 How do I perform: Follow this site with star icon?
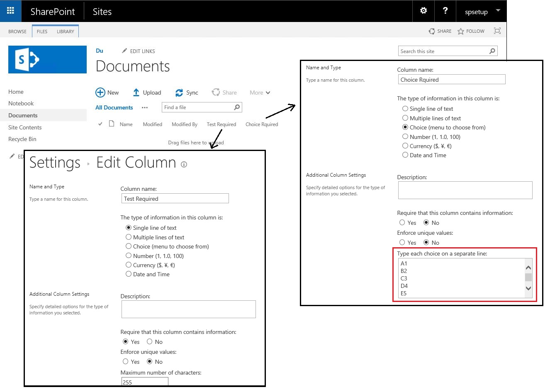pyautogui.click(x=460, y=31)
